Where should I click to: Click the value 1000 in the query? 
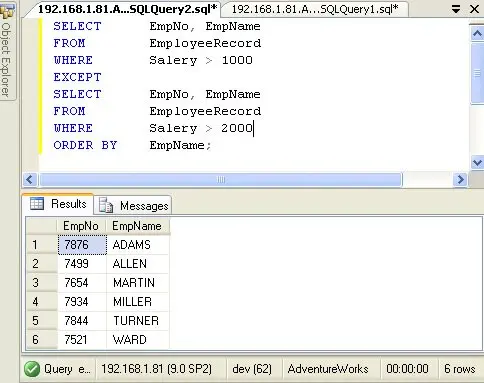coord(237,60)
